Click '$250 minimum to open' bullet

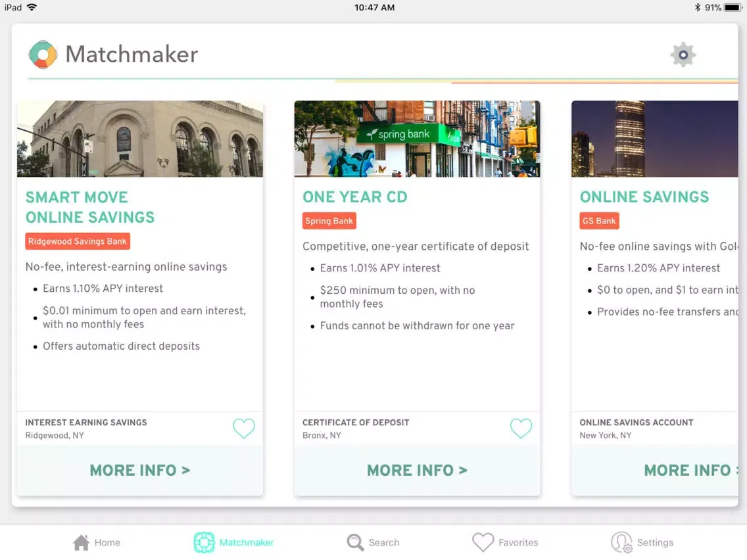coord(397,297)
